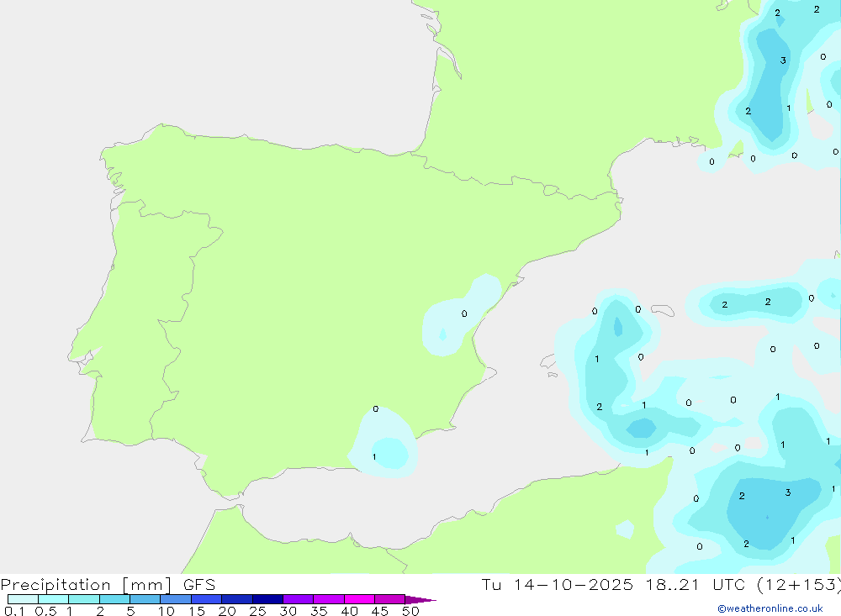
Task: Click the "18..21 UTC" time range text
Action: click(696, 584)
